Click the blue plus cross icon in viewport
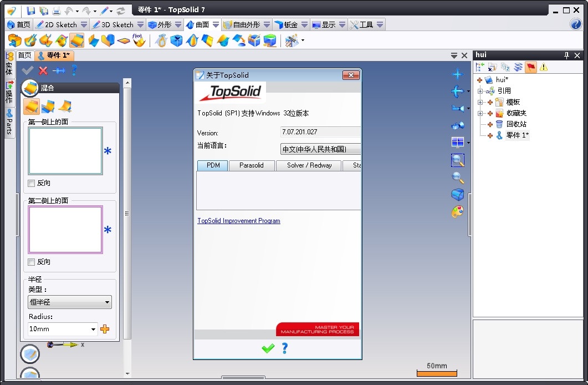This screenshot has width=588, height=385. 458,74
